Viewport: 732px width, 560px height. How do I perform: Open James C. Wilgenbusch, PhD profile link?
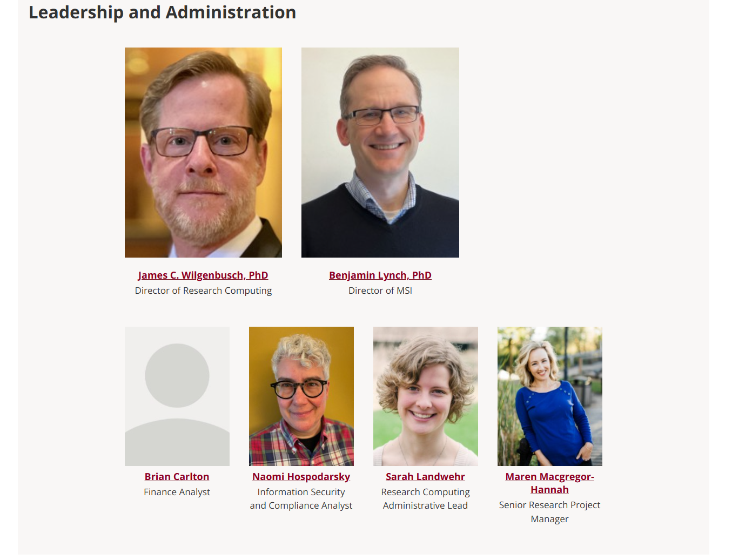click(x=203, y=275)
